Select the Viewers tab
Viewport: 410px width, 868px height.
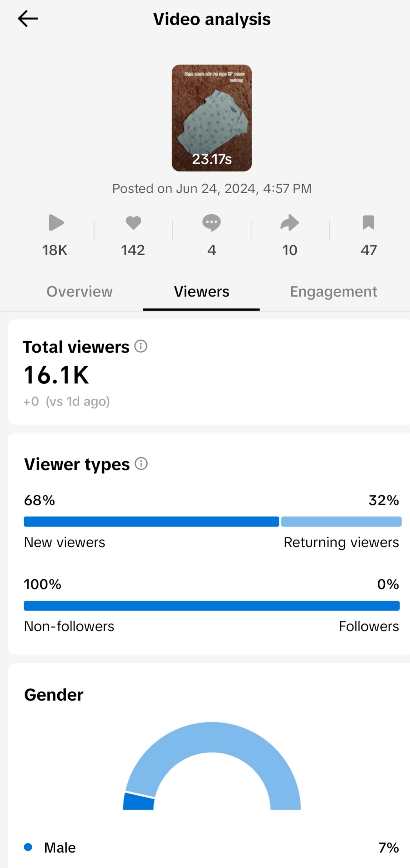pos(202,292)
